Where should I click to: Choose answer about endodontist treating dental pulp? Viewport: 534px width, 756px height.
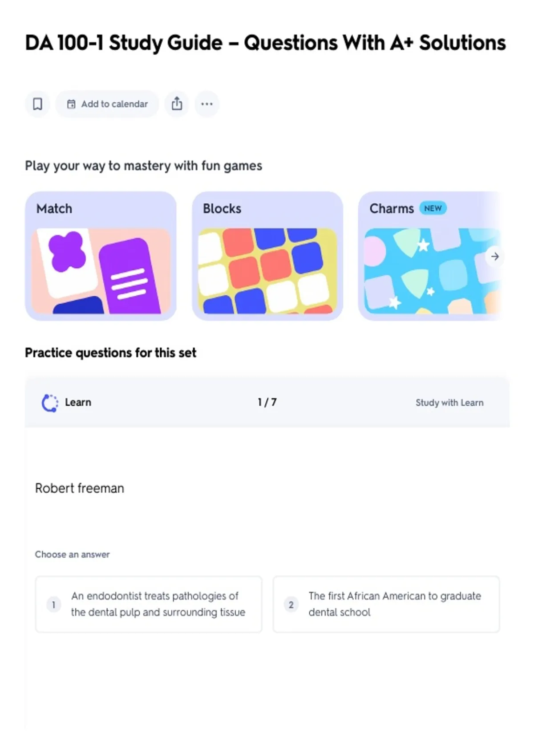pyautogui.click(x=149, y=604)
